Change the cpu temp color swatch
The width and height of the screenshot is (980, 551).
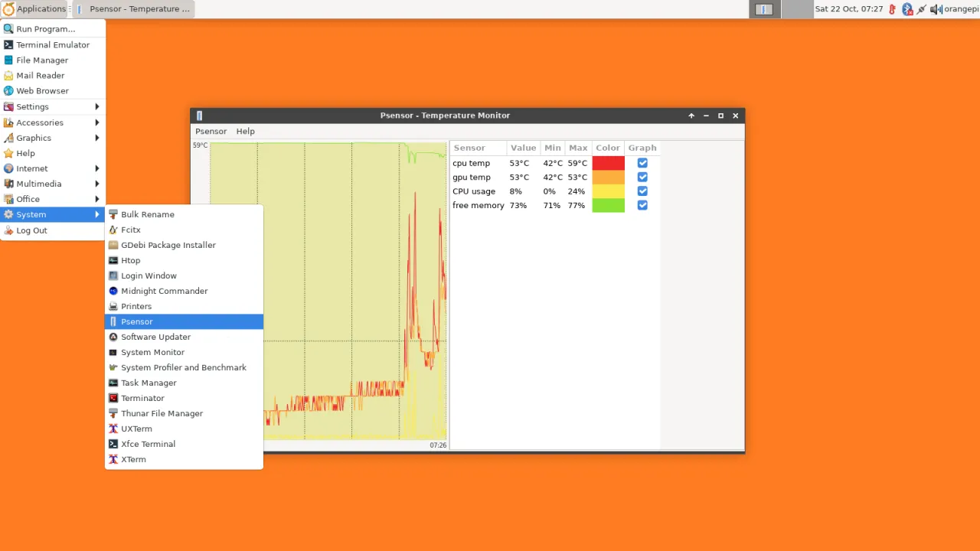click(x=607, y=163)
